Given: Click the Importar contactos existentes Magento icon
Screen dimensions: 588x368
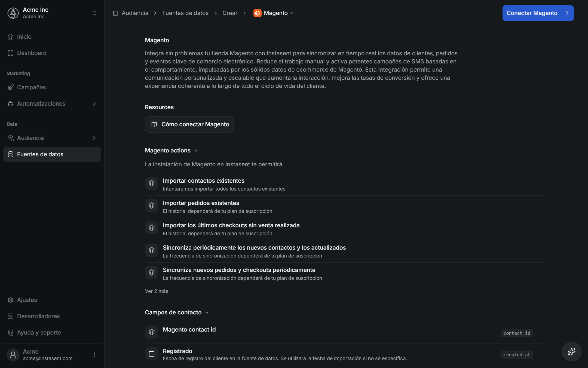Looking at the screenshot, I should tap(152, 183).
